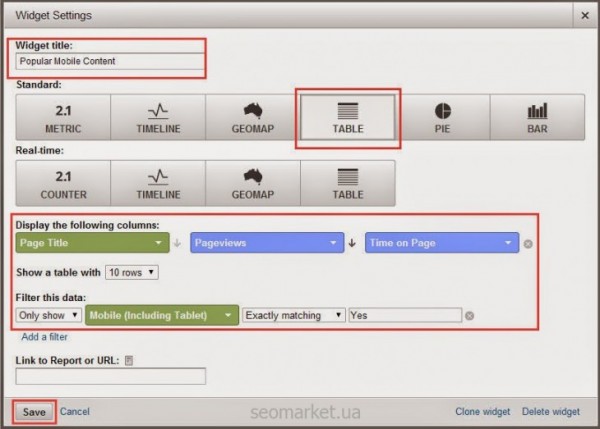Click the Add a filter link
This screenshot has width=600, height=429.
44,337
